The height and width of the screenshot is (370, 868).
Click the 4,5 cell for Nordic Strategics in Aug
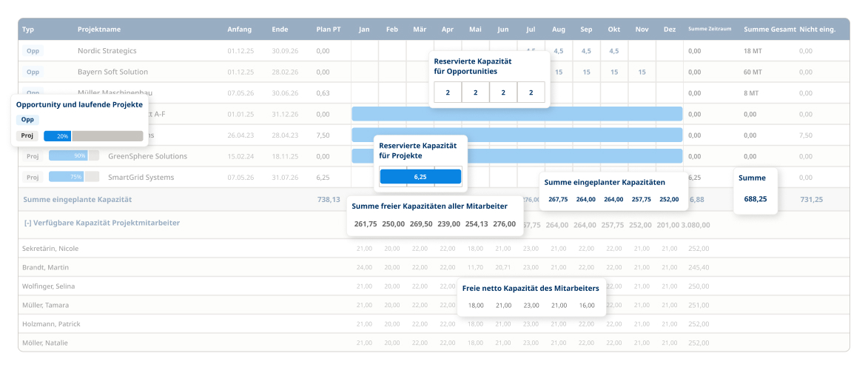[x=559, y=51]
